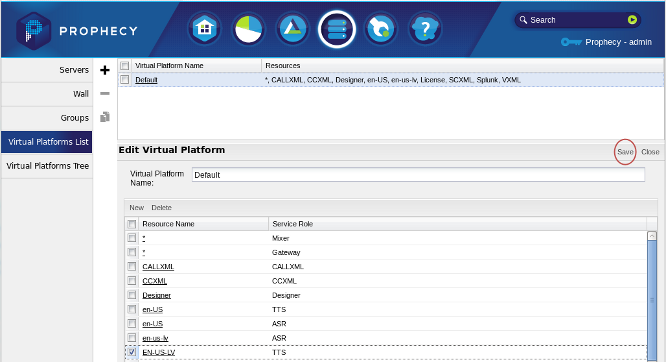Open the * resource link for Gateway
666x362 pixels.
click(144, 252)
